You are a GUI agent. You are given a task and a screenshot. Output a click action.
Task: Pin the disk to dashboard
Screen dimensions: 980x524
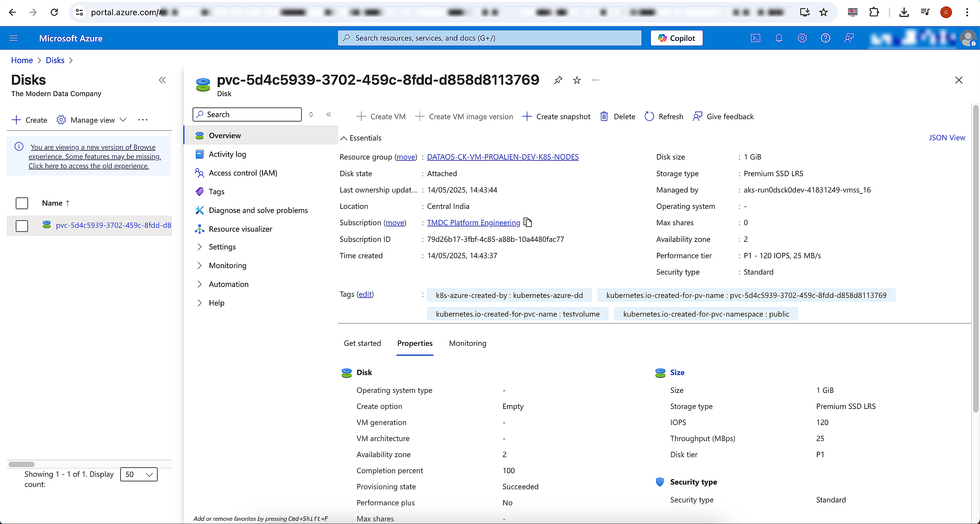point(558,80)
